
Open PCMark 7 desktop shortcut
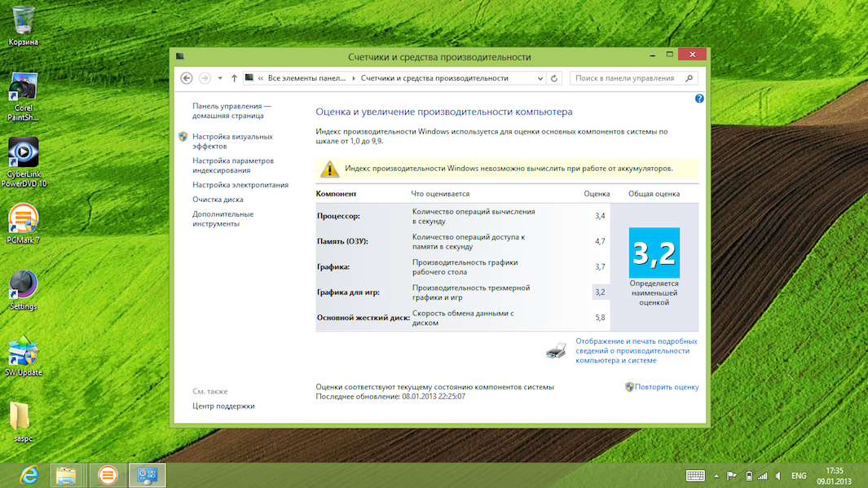(23, 223)
